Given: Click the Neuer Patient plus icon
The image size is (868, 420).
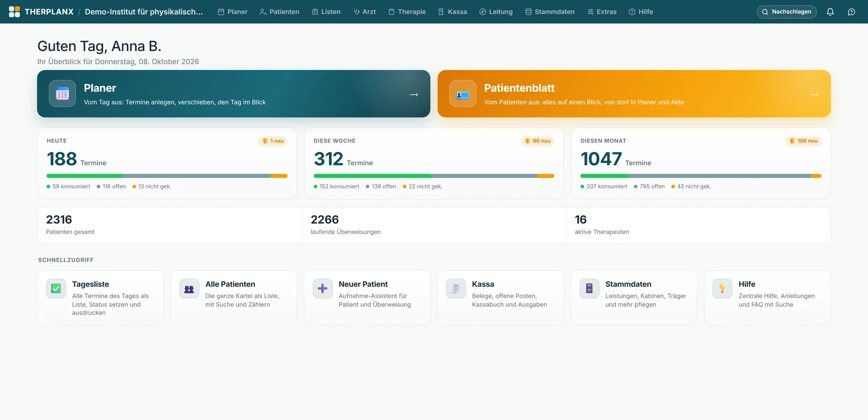Looking at the screenshot, I should pyautogui.click(x=322, y=289).
